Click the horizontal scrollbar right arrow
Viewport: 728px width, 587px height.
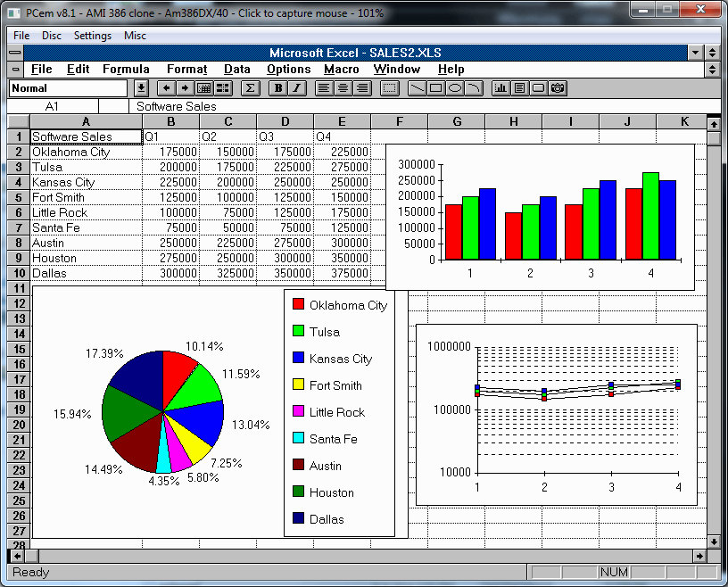pyautogui.click(x=699, y=556)
